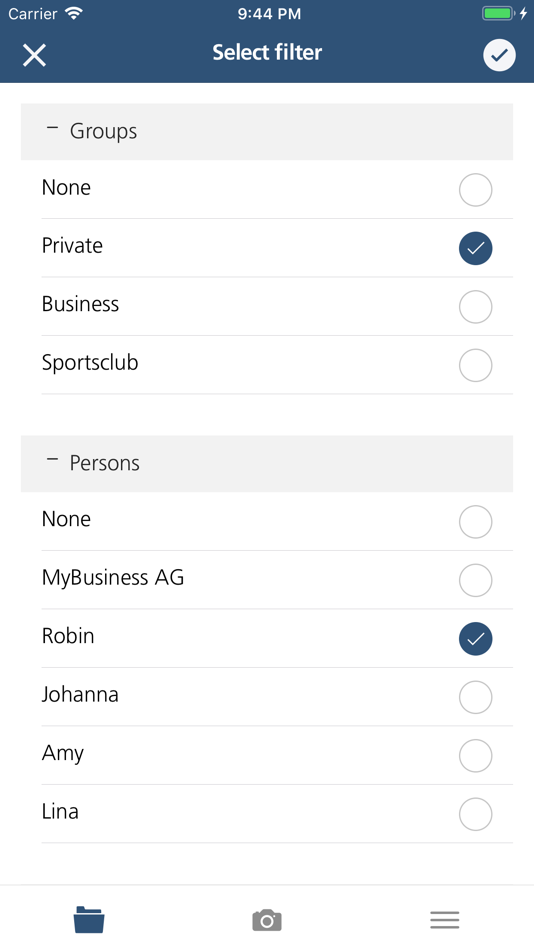This screenshot has width=534, height=950.
Task: Select the Business group option
Action: pyautogui.click(x=476, y=307)
